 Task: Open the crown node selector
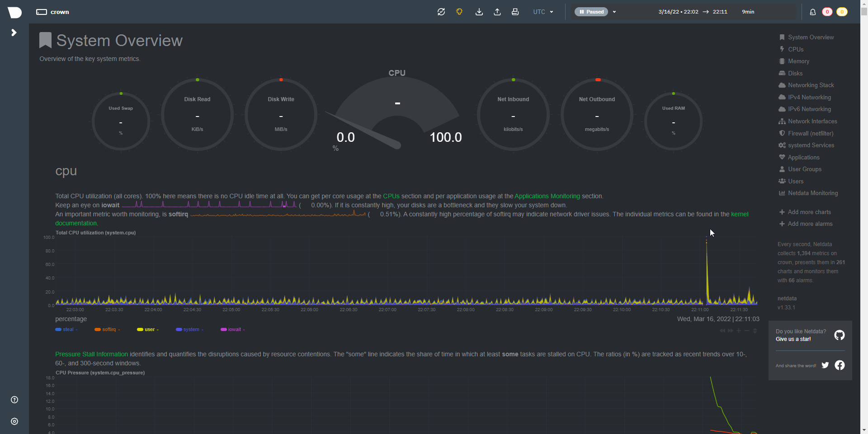(x=53, y=12)
